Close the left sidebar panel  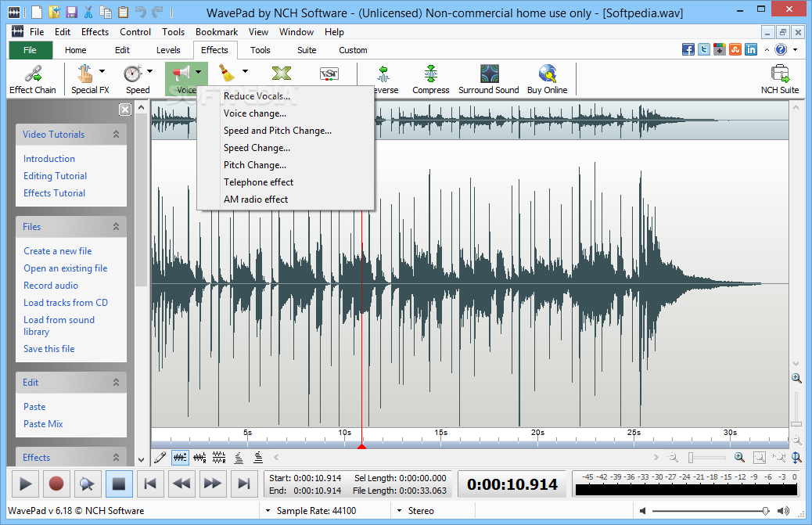[x=125, y=110]
